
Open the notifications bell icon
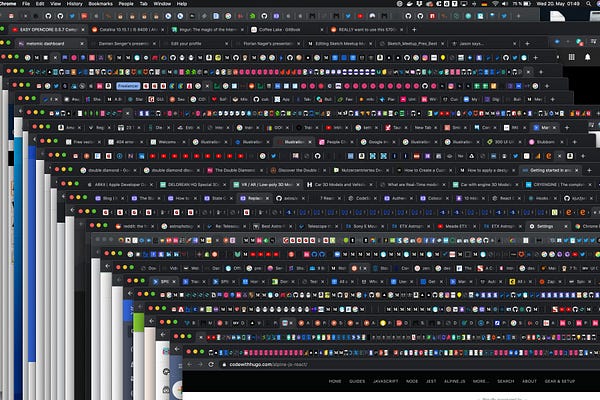point(587,57)
